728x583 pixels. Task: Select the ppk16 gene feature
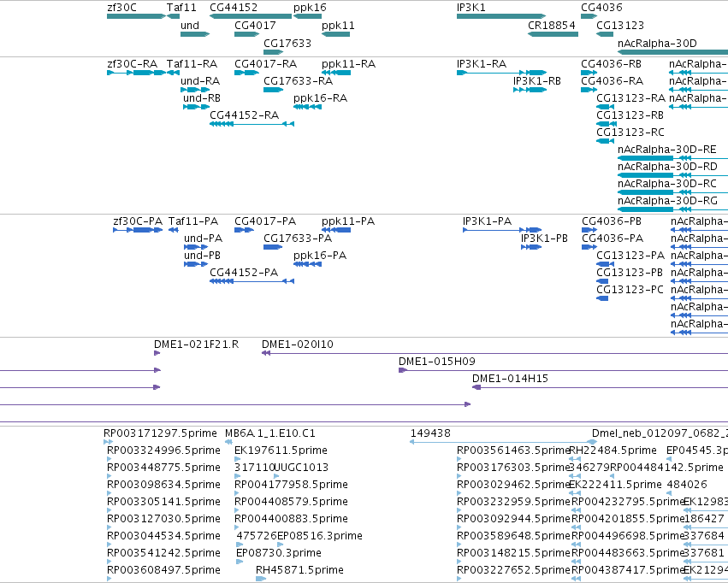tap(307, 16)
